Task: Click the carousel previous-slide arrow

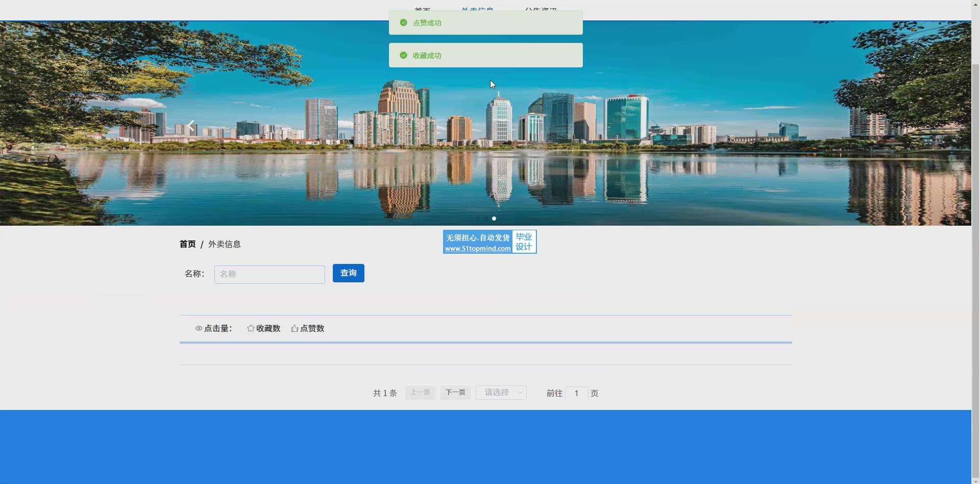Action: pyautogui.click(x=191, y=126)
